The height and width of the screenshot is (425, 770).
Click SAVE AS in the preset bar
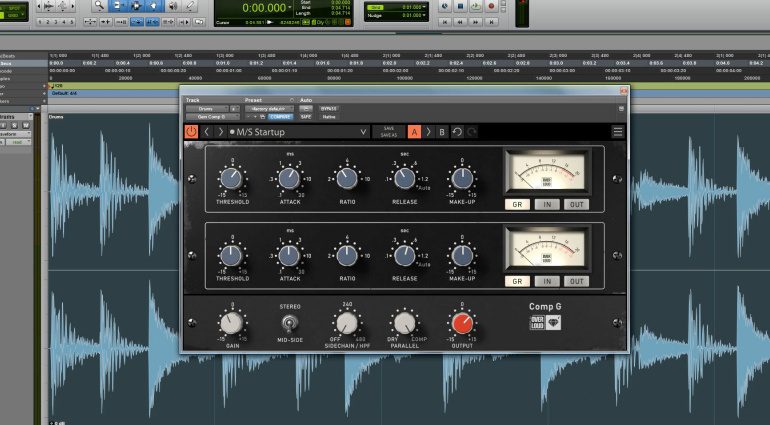(x=389, y=135)
